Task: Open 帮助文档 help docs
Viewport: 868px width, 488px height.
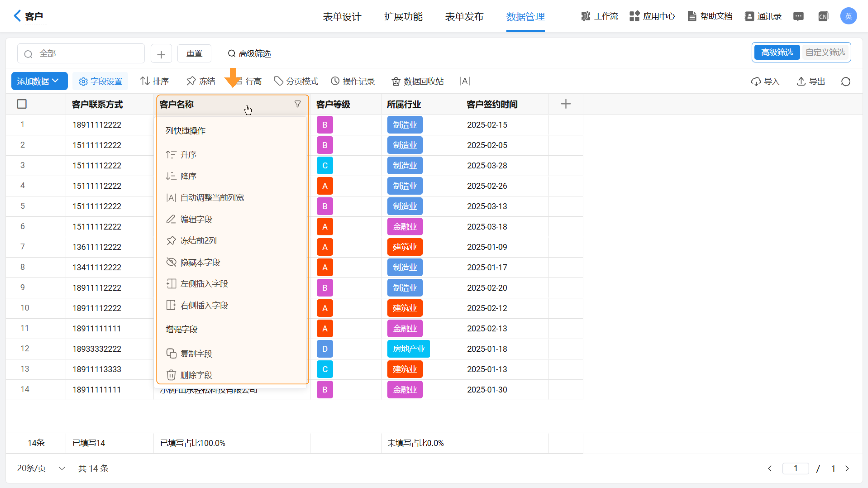Action: 710,16
